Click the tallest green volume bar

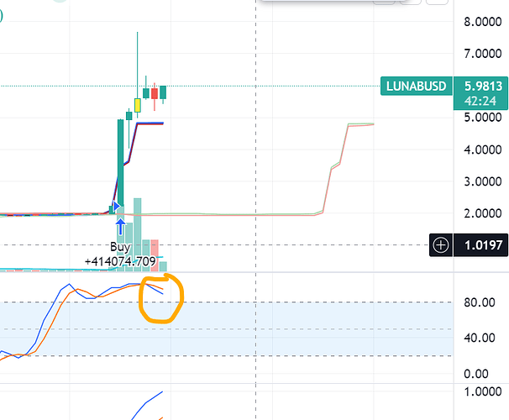137,234
